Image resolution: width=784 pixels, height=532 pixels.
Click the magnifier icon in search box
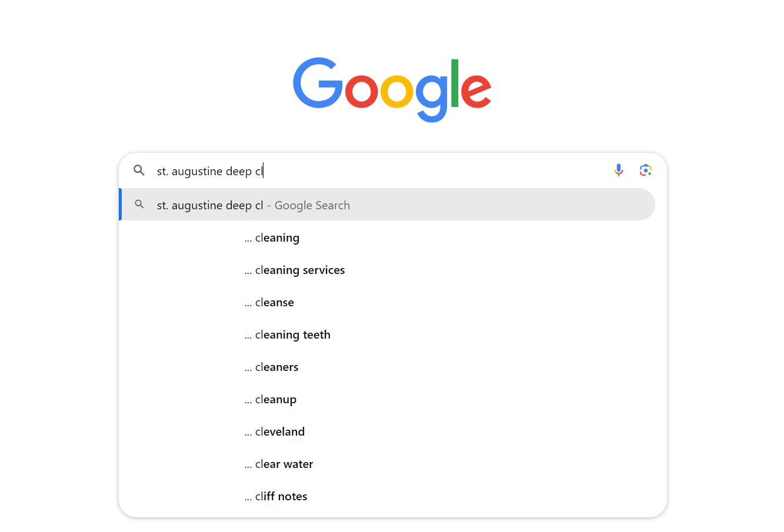pos(139,170)
